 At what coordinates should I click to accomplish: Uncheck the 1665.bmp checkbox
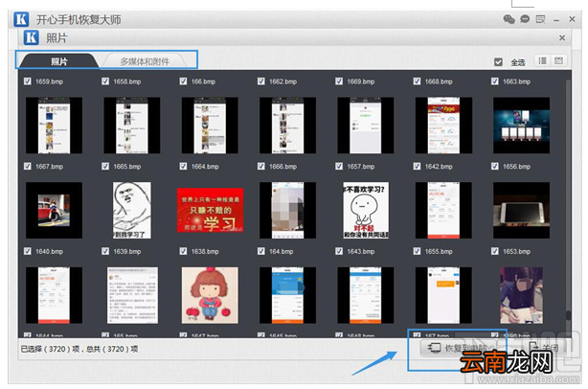pos(105,166)
